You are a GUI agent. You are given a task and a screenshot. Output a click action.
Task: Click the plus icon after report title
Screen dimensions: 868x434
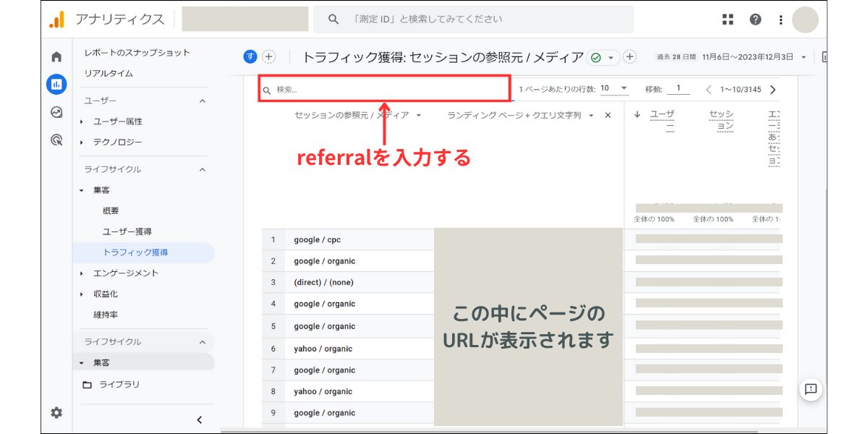630,56
